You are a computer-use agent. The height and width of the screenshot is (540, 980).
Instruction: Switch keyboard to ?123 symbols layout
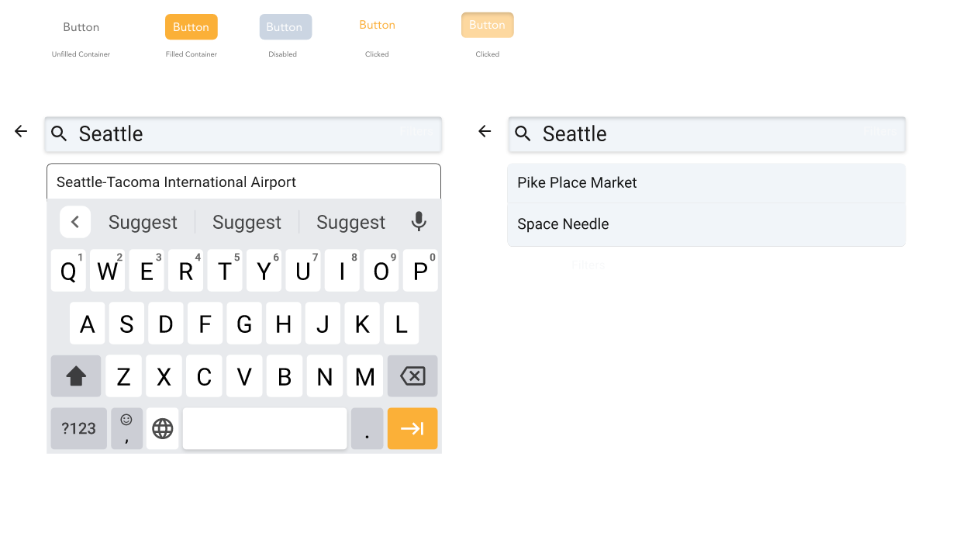pos(79,428)
